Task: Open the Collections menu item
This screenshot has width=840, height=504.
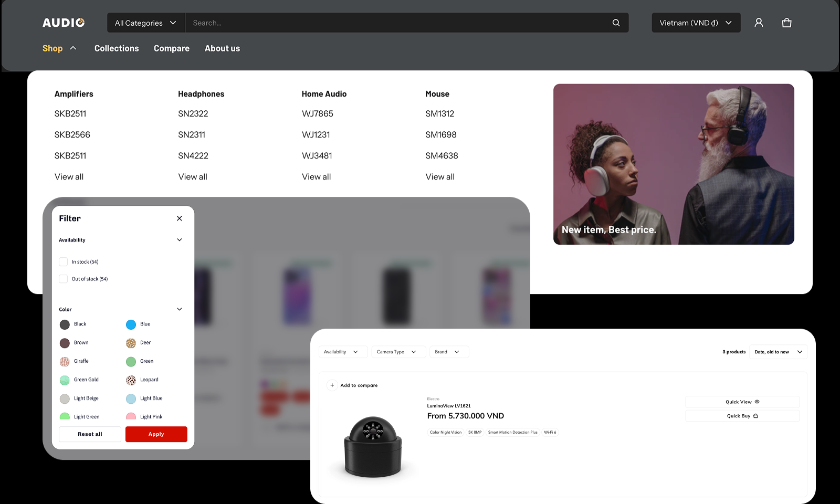Action: (117, 48)
